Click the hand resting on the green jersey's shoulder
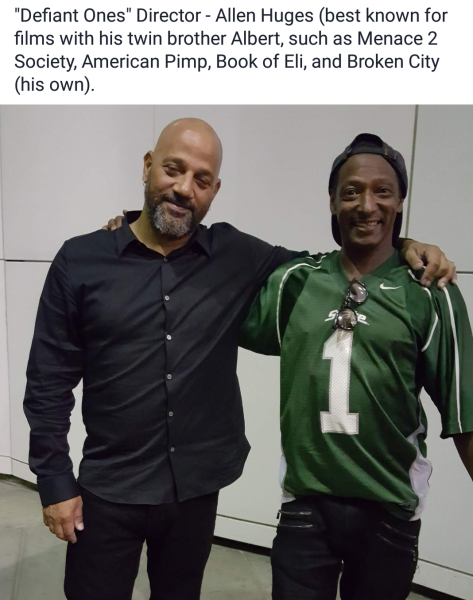The height and width of the screenshot is (600, 473). click(431, 260)
